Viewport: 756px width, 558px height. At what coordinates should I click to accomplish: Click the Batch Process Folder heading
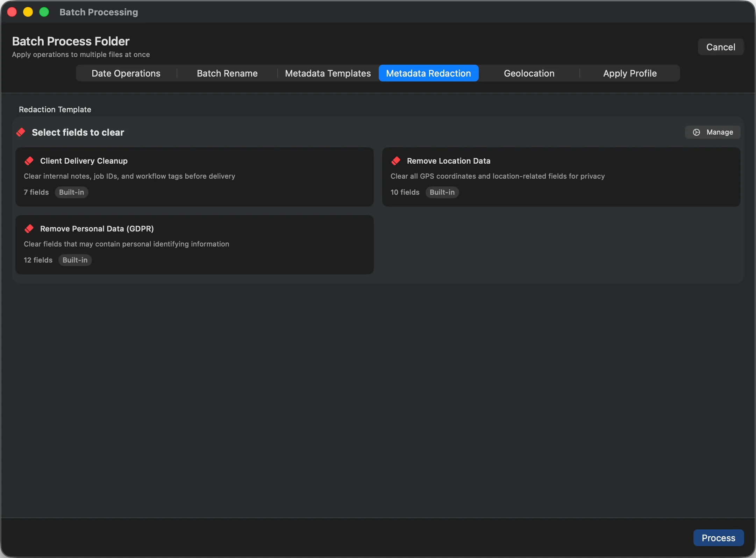pos(71,41)
